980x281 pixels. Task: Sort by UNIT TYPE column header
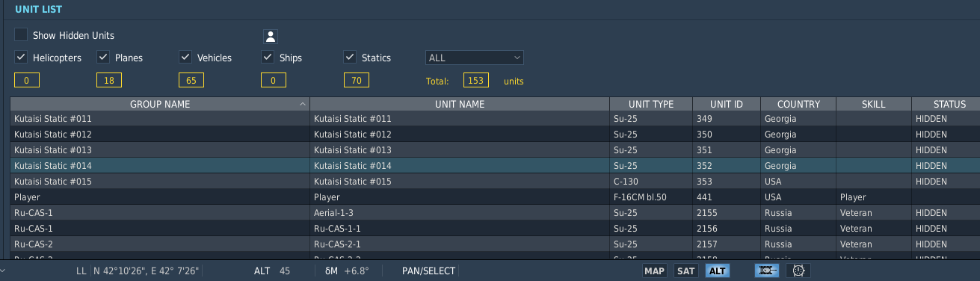[650, 105]
